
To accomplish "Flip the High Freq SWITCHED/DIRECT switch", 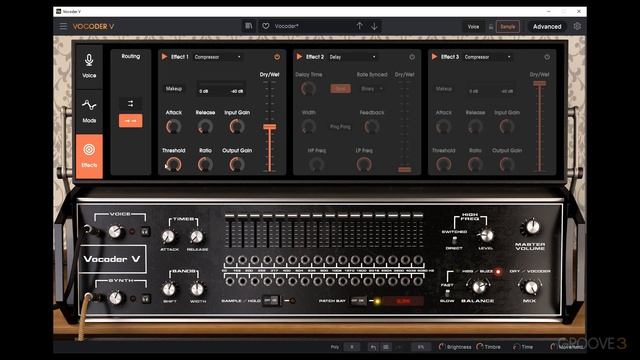I will tap(454, 240).
